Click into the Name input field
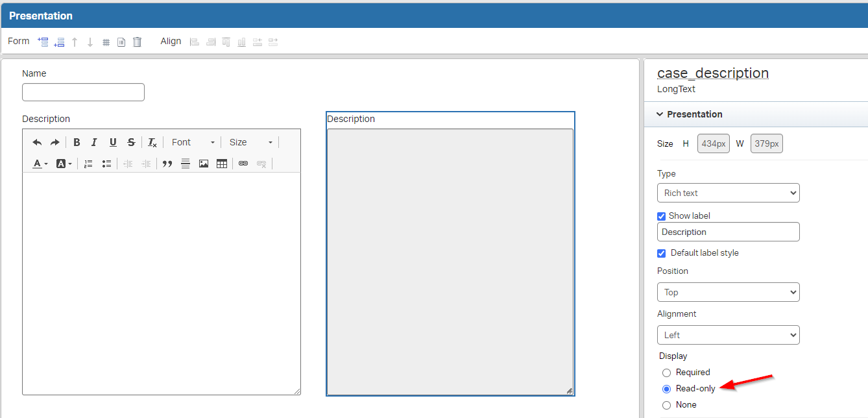868x418 pixels. click(83, 92)
